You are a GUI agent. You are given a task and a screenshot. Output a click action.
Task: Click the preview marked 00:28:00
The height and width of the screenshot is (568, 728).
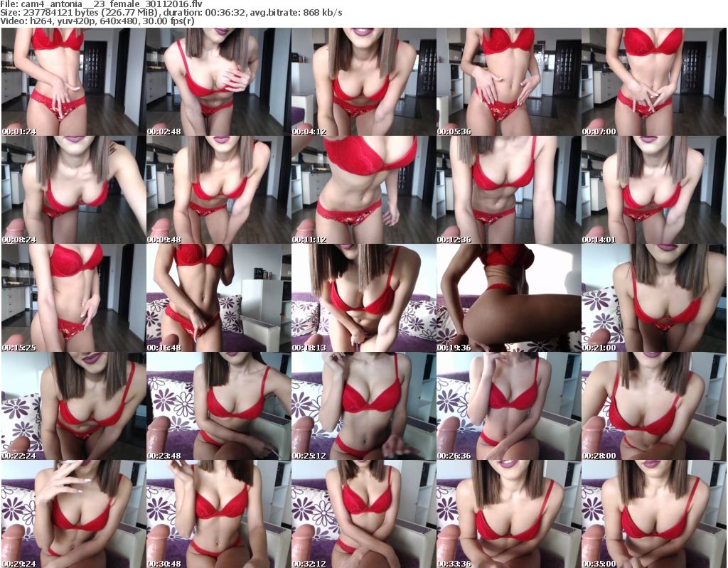[x=654, y=406]
